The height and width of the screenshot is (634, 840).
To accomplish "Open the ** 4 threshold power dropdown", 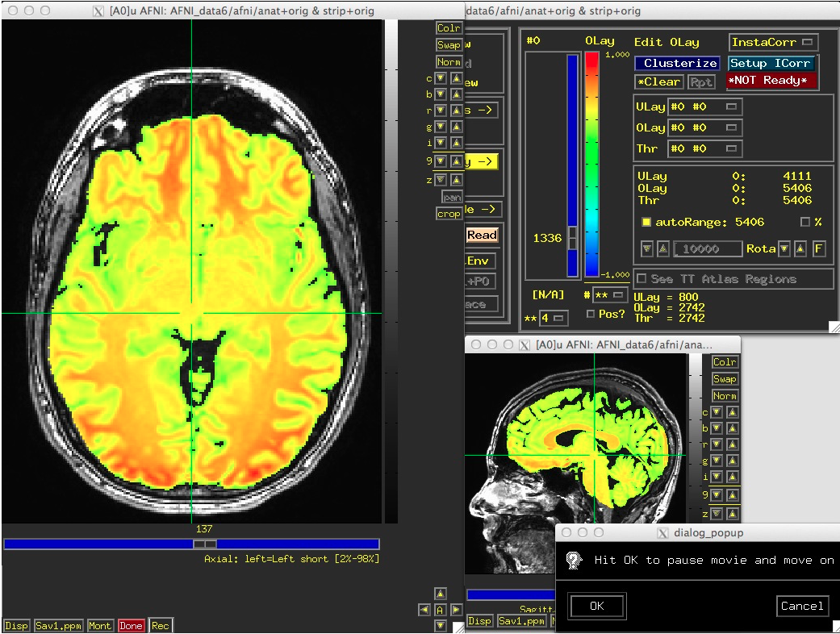I will click(x=554, y=318).
